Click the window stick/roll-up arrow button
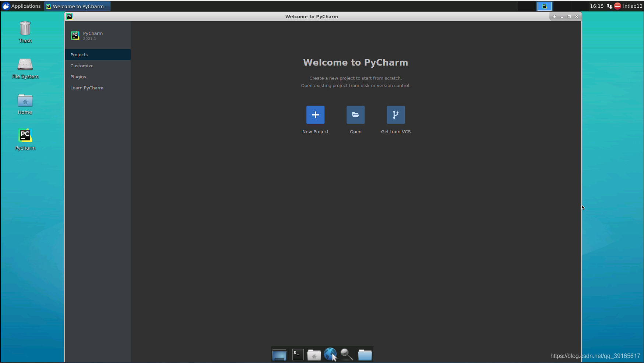Image resolution: width=644 pixels, height=363 pixels. [x=554, y=17]
